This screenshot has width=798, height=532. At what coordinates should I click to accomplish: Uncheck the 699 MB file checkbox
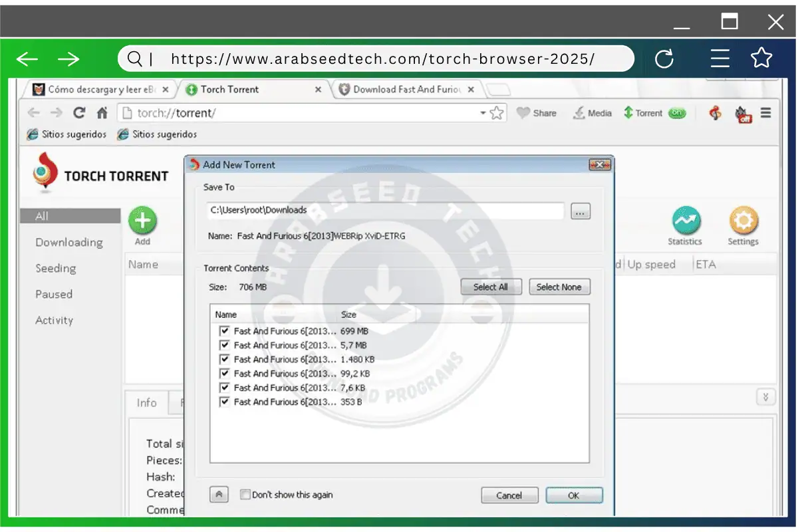coord(224,331)
